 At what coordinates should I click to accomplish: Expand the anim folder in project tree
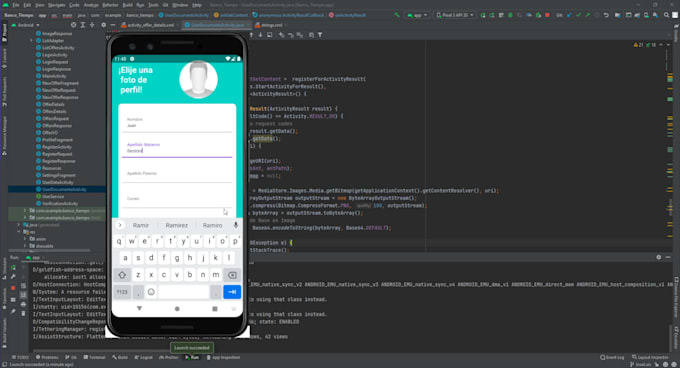[x=25, y=239]
